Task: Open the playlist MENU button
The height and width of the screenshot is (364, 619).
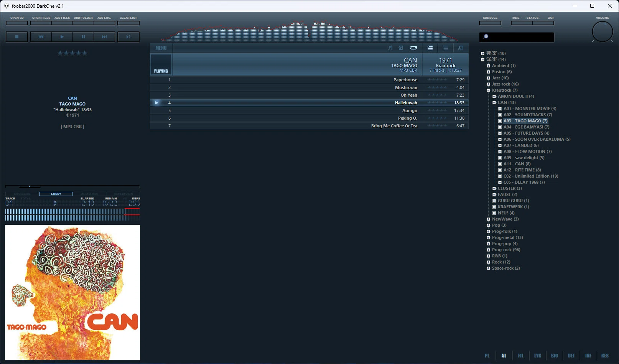Action: [161, 48]
